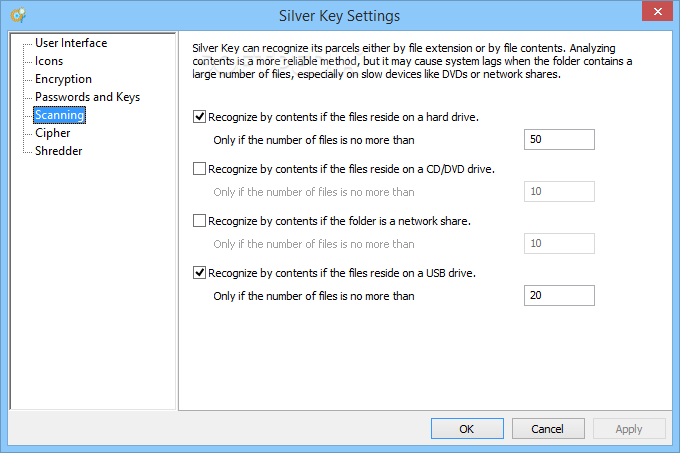Screen dimensions: 680x453
Task: Click the Silver Key app icon in title bar
Action: (18, 15)
